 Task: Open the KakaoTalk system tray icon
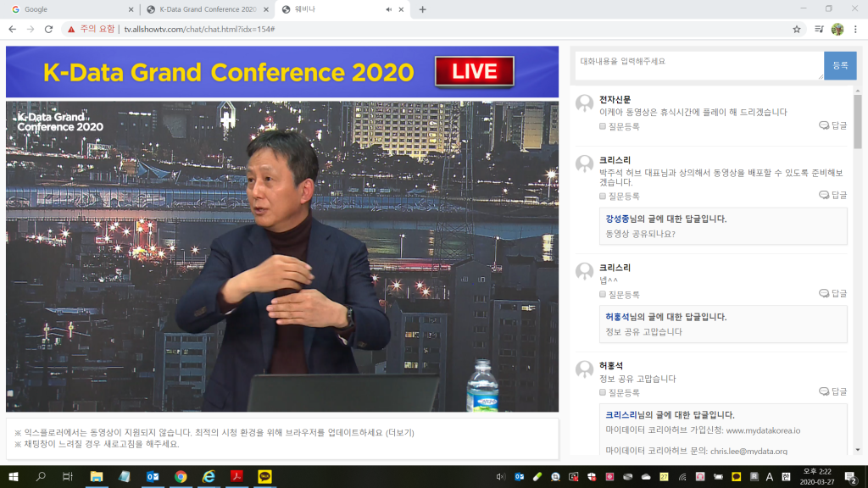pyautogui.click(x=736, y=476)
